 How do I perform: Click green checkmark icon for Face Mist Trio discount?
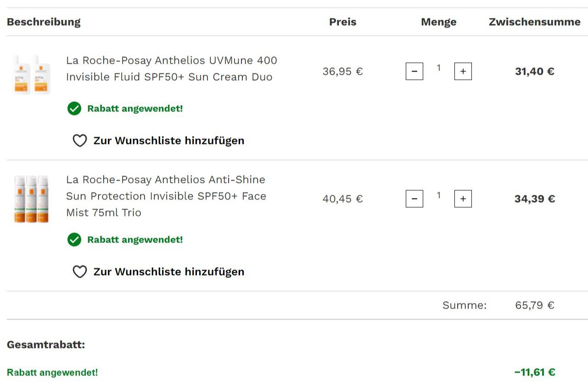click(x=74, y=240)
